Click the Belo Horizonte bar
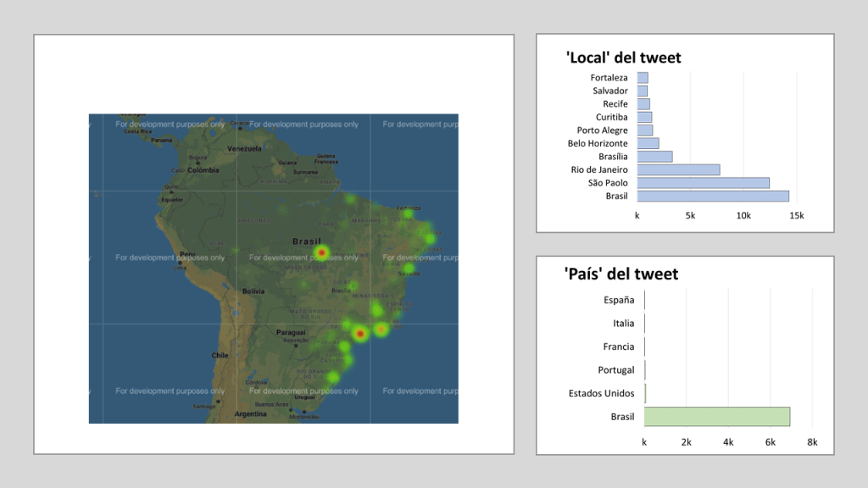The image size is (868, 488). click(x=648, y=143)
